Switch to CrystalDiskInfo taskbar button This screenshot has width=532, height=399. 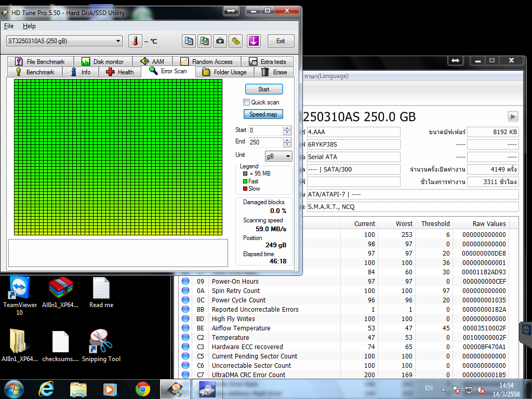[207, 389]
